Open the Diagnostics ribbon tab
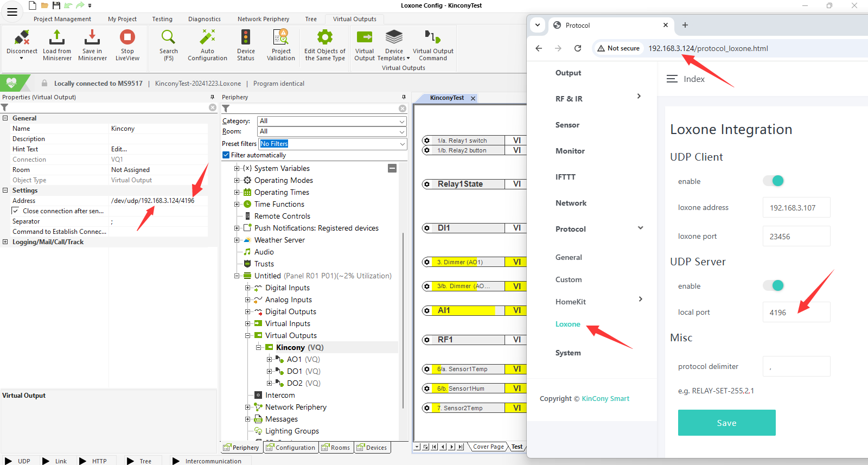The image size is (868, 465). click(x=204, y=19)
